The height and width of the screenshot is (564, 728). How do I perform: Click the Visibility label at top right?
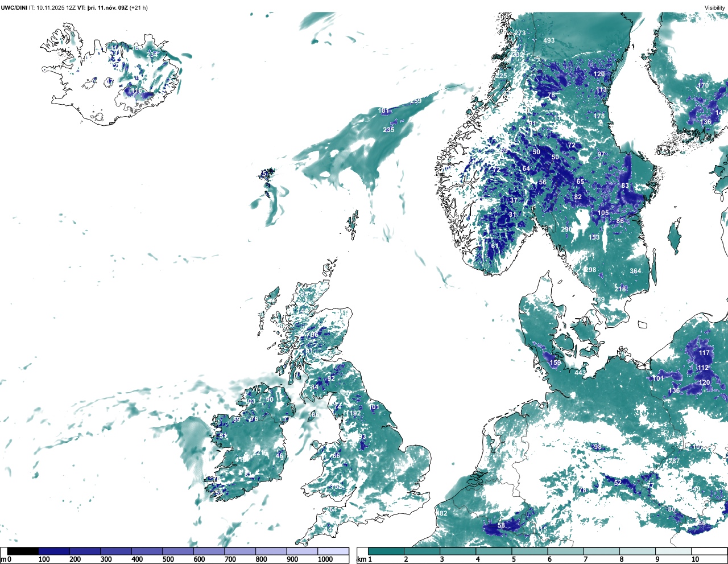tap(715, 8)
